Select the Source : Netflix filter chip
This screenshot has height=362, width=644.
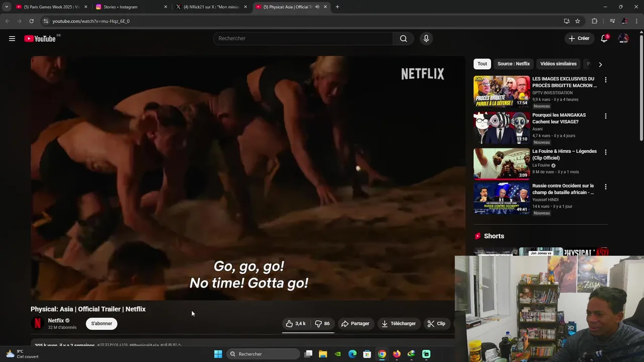(x=513, y=64)
